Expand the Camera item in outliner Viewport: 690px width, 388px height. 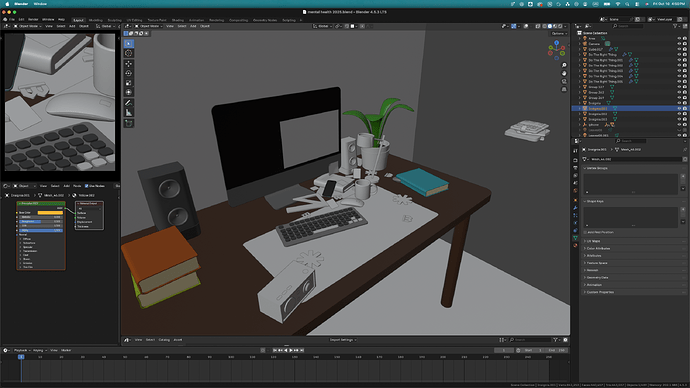click(580, 44)
